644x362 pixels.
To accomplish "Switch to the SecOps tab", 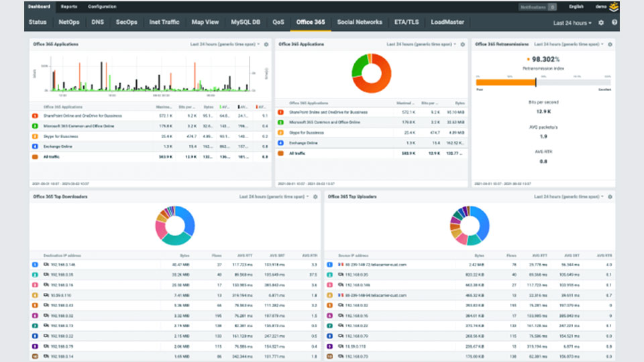I will tap(127, 22).
